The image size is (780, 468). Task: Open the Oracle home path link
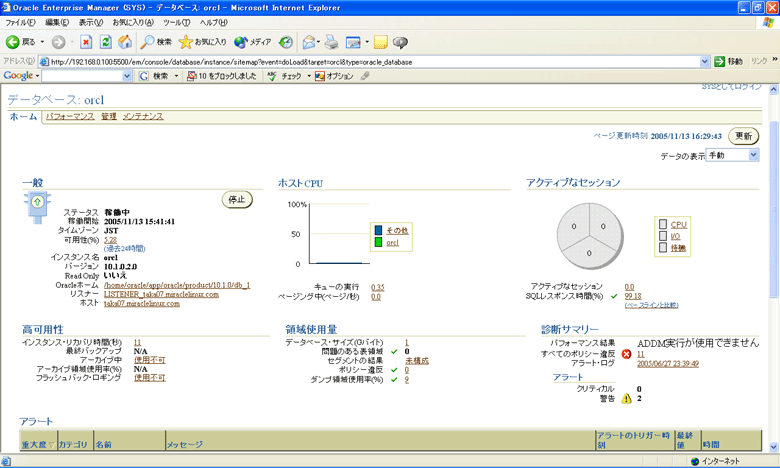coord(177,285)
